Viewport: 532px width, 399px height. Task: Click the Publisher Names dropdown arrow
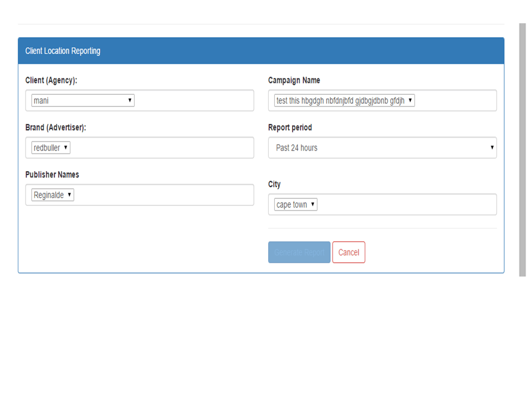69,195
